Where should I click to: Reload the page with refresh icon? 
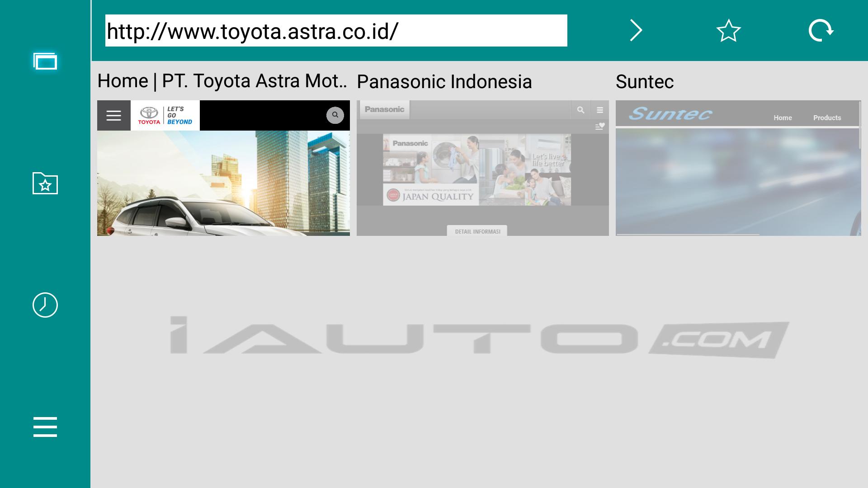pyautogui.click(x=821, y=30)
